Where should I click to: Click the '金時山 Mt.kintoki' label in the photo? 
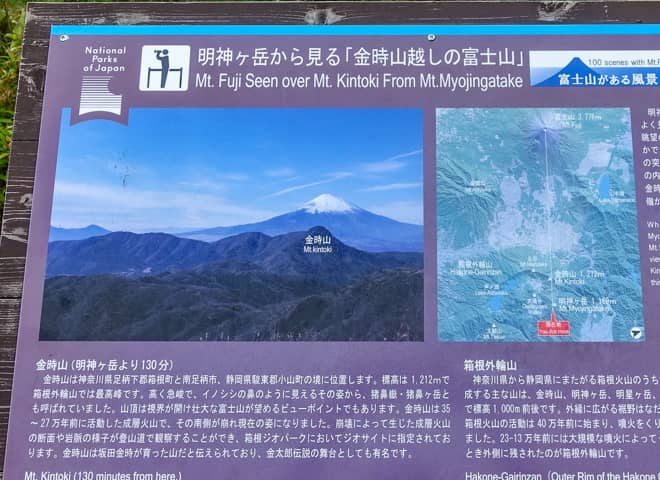[x=318, y=244]
